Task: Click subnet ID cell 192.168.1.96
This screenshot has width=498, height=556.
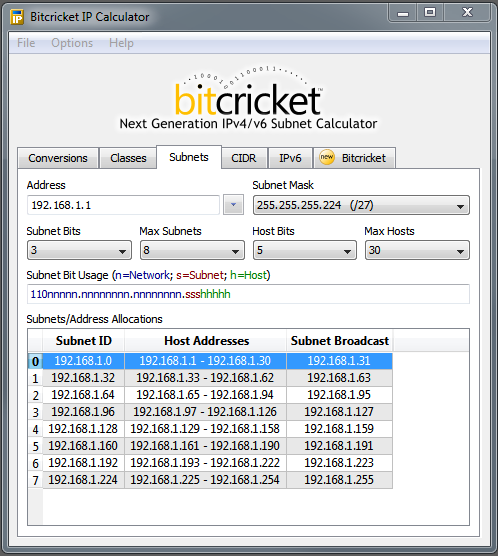Action: coord(83,412)
